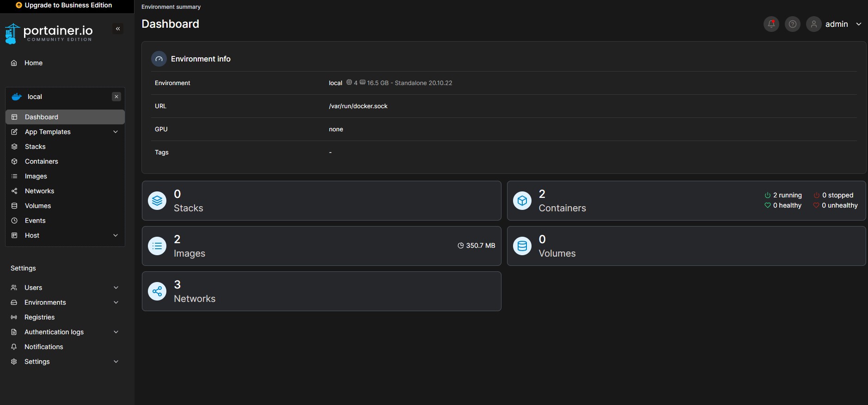Click the Stacks layers icon in sidebar
The height and width of the screenshot is (405, 868).
pyautogui.click(x=14, y=147)
